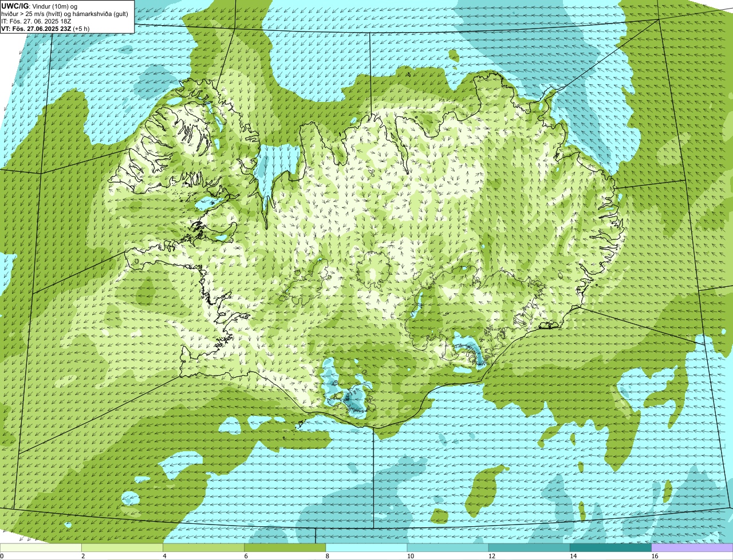Click the cyan 10–12 legend swatch
The width and height of the screenshot is (733, 560).
coord(448,547)
